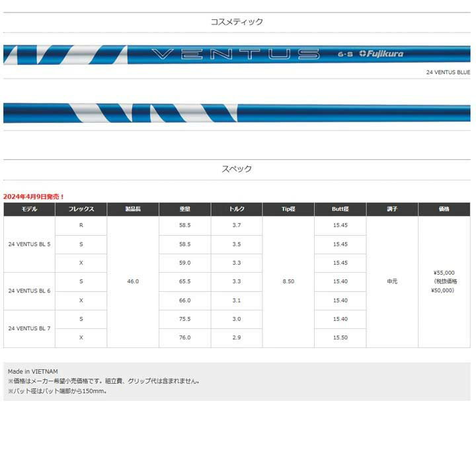Image resolution: width=476 pixels, height=457 pixels.
Task: Select the 24 VENTUS BL 7 model cell
Action: coord(29,328)
